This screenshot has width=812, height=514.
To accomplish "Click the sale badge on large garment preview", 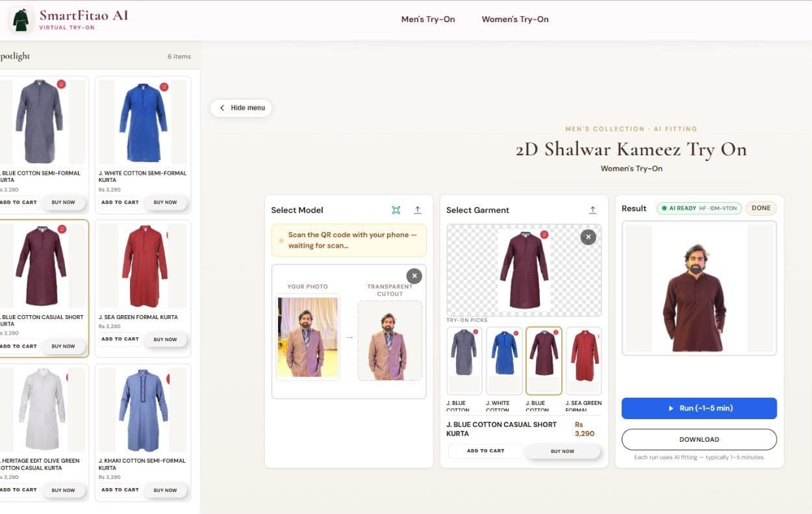I will click(544, 235).
